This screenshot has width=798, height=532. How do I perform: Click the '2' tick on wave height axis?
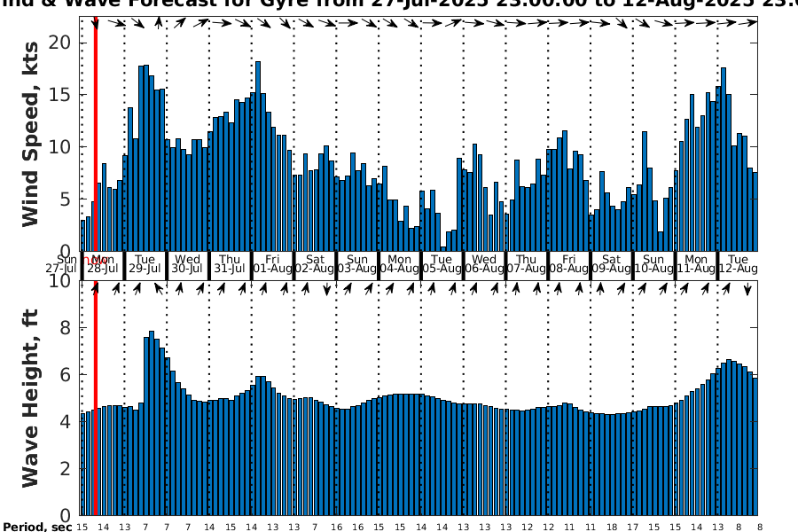coord(66,468)
